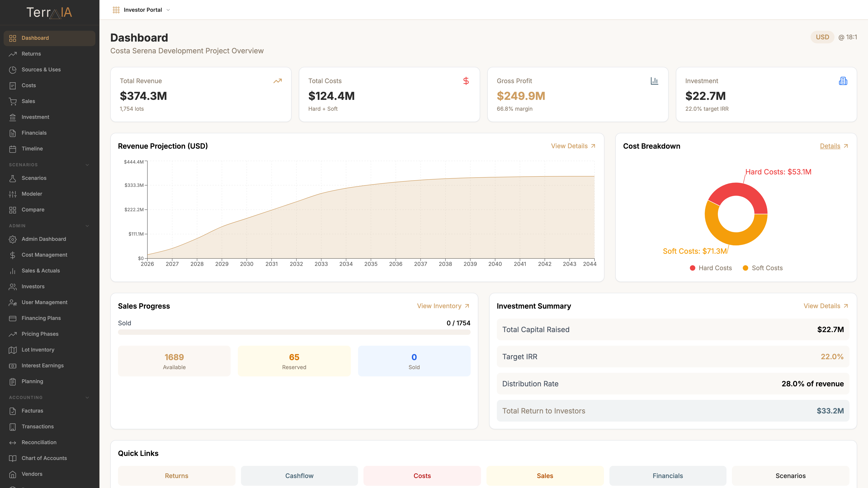Click the Cost Breakdown Details link

coord(834,146)
